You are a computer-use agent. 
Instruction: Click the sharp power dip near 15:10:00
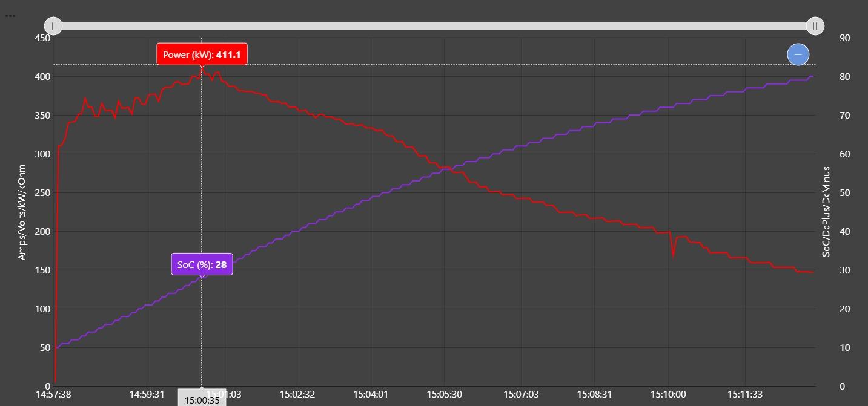pyautogui.click(x=673, y=254)
